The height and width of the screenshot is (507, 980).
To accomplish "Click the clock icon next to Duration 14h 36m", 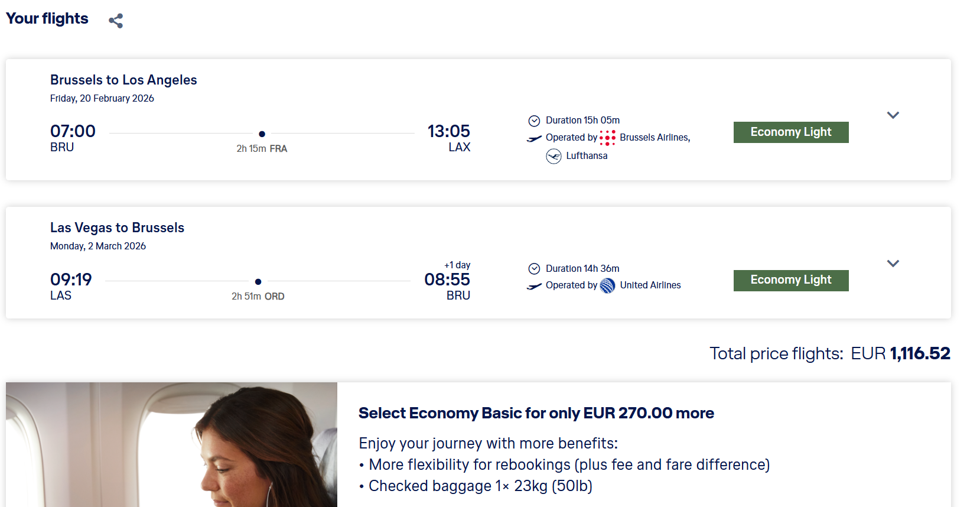I will click(x=534, y=269).
